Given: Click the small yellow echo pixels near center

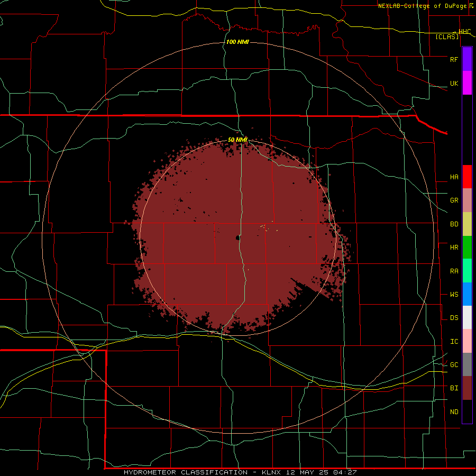Looking at the screenshot, I should [x=265, y=227].
